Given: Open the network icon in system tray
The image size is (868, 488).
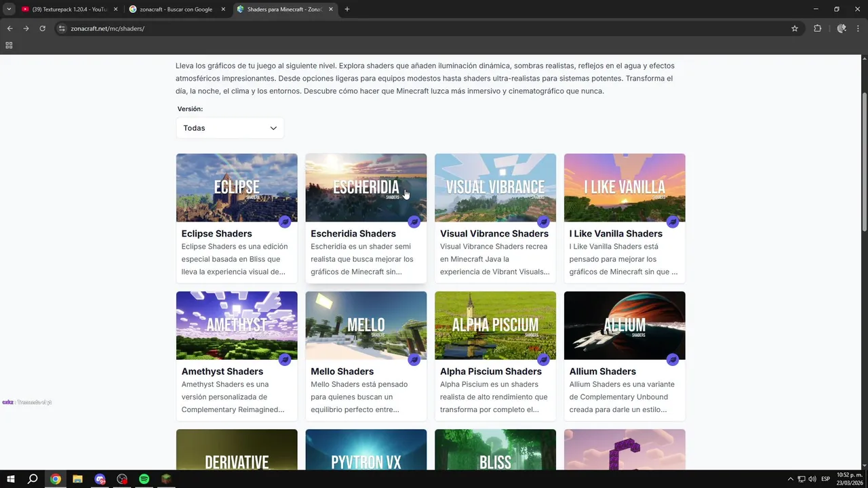Looking at the screenshot, I should click(x=801, y=479).
